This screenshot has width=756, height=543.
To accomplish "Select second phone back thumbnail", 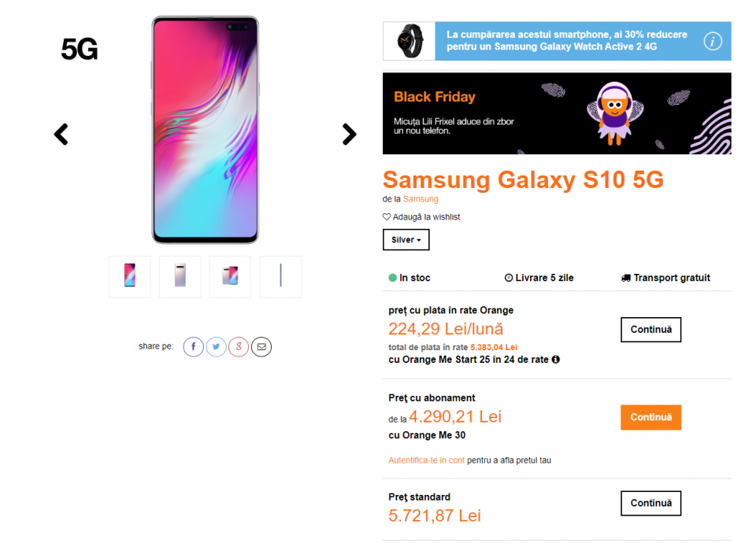I will click(180, 276).
